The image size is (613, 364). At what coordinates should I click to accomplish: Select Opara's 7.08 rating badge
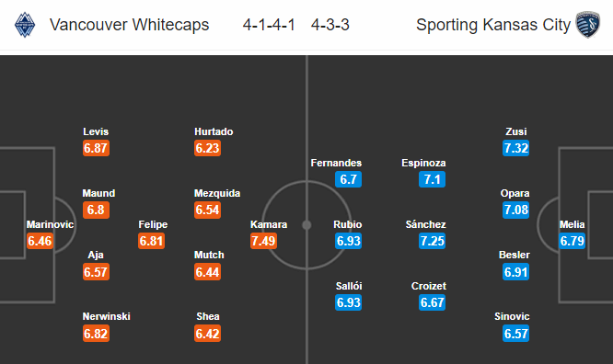click(516, 210)
